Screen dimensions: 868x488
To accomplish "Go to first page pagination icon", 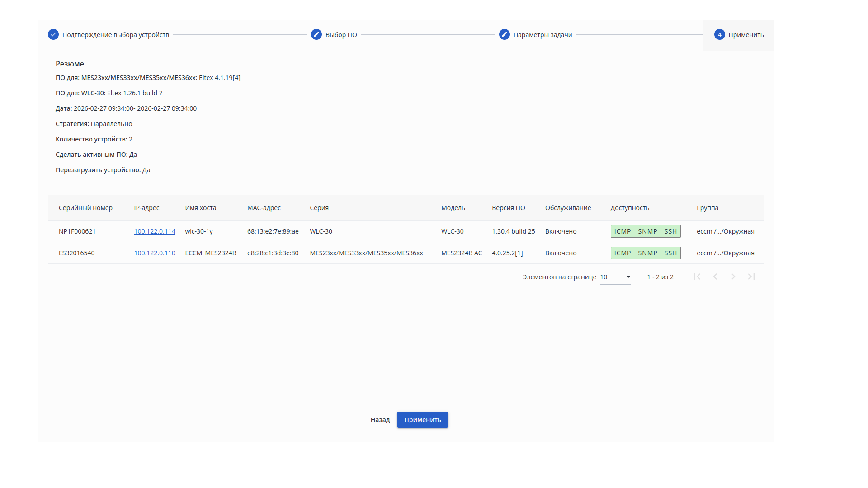I will pos(697,277).
